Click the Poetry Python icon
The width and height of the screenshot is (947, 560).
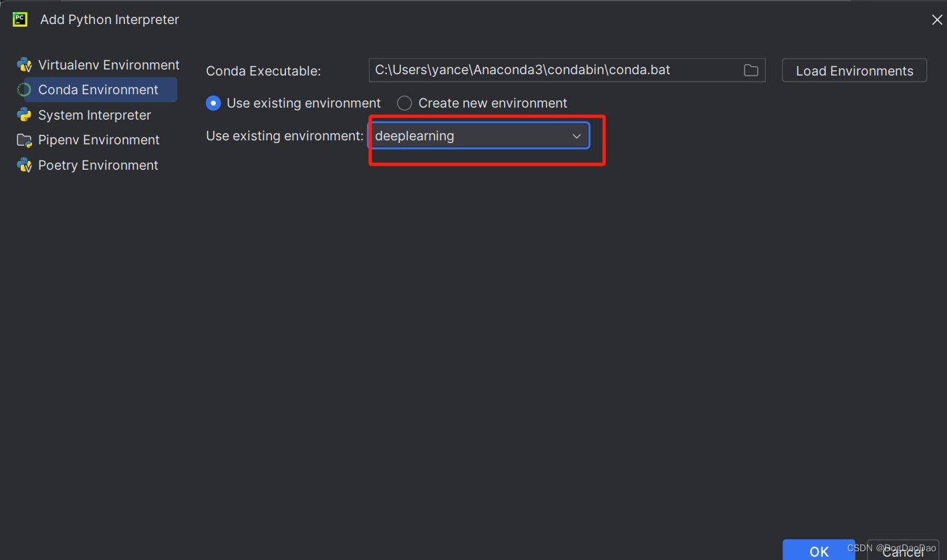pos(25,165)
